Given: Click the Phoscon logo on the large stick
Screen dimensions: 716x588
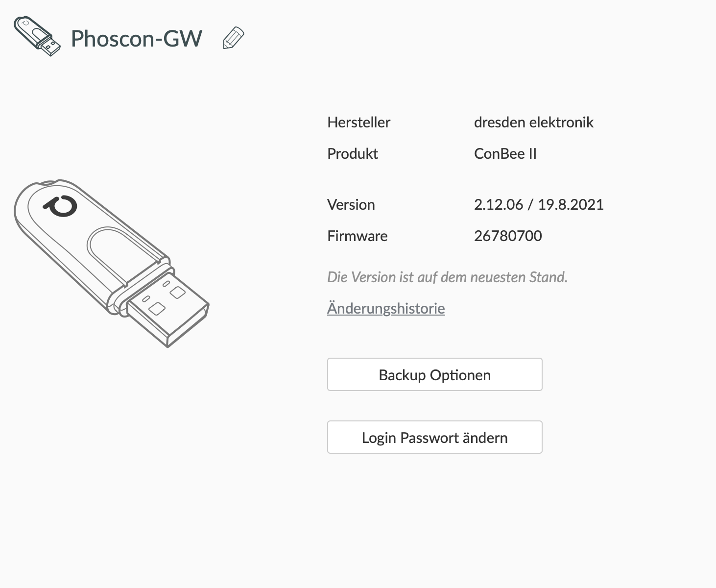Looking at the screenshot, I should [61, 206].
